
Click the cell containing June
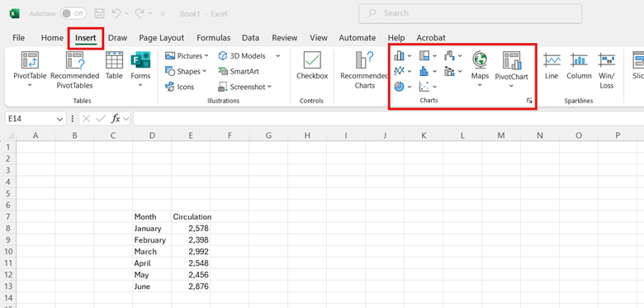[152, 287]
